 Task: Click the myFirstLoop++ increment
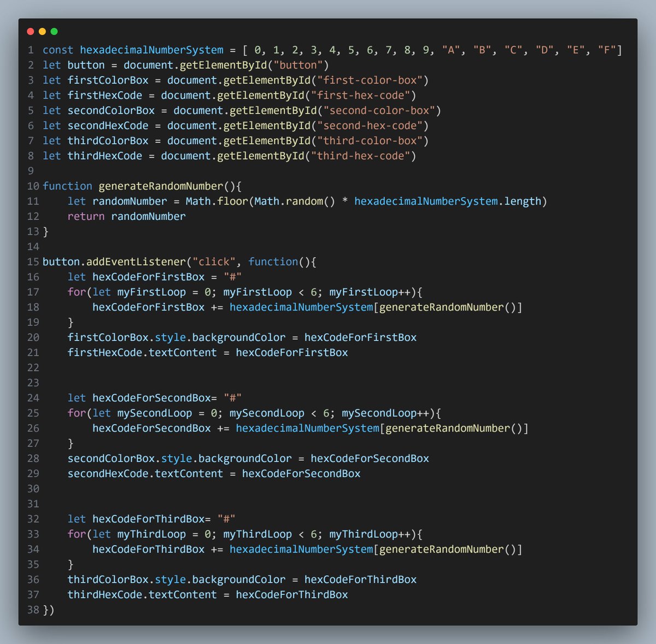370,292
